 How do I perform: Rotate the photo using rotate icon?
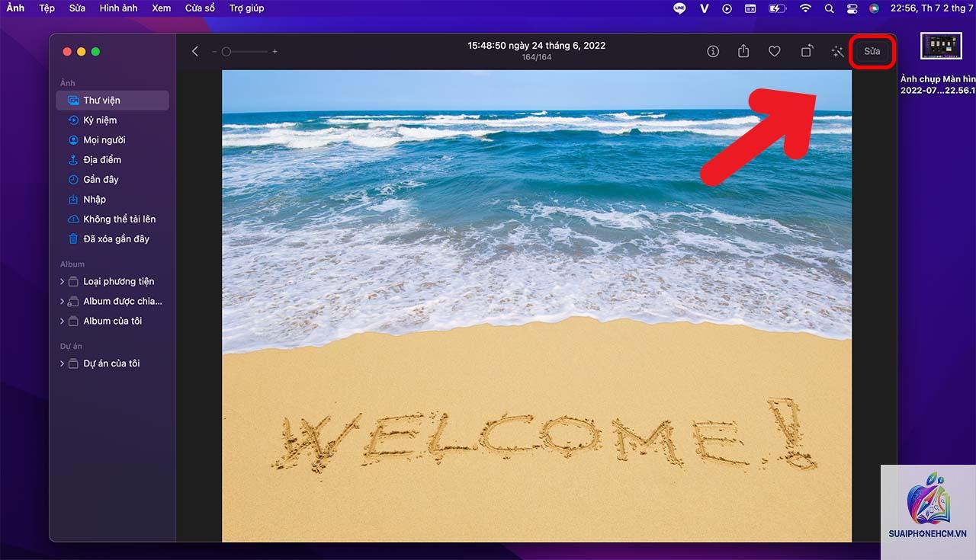pos(806,51)
